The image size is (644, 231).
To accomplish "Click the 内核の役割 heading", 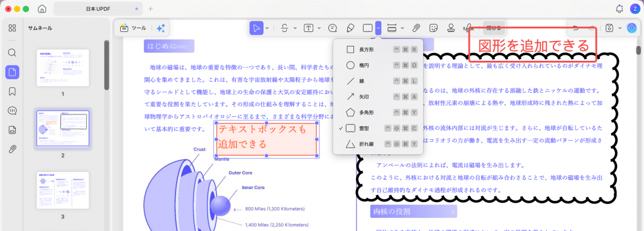I will (413, 212).
